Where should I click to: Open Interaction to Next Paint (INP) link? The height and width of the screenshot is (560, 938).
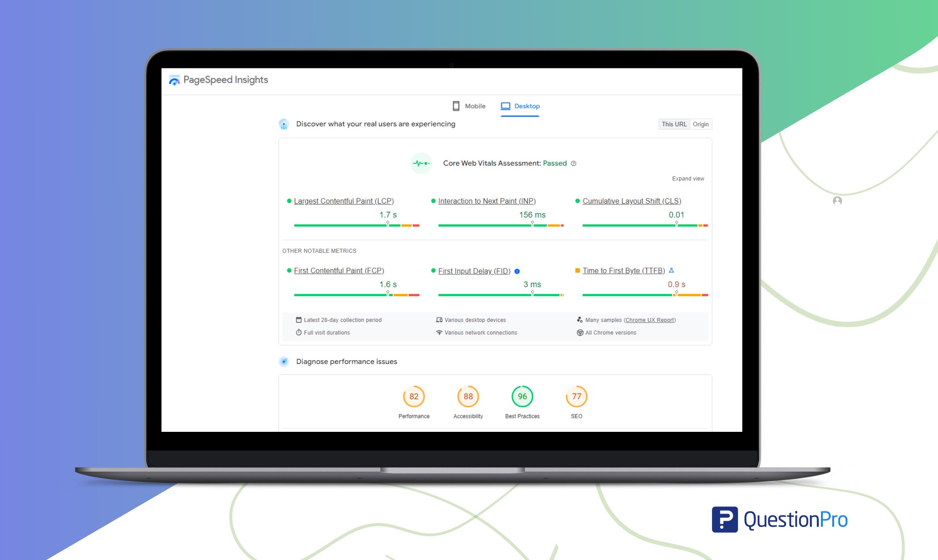[487, 201]
